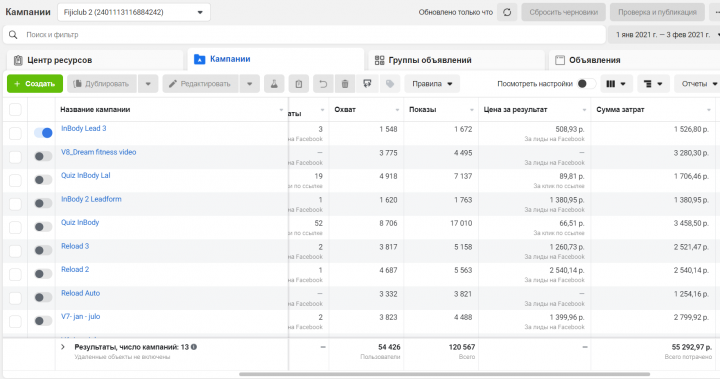Switch to the Кампании tab
720x379 pixels.
[x=276, y=59]
